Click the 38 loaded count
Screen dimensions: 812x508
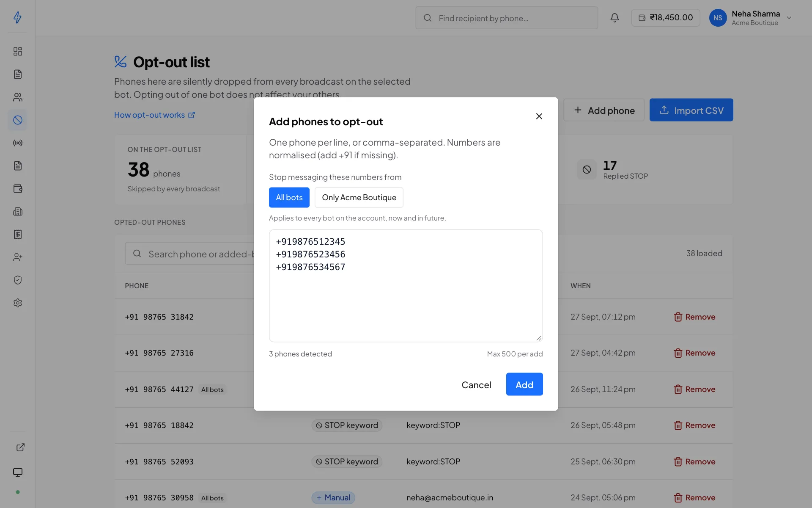coord(704,254)
